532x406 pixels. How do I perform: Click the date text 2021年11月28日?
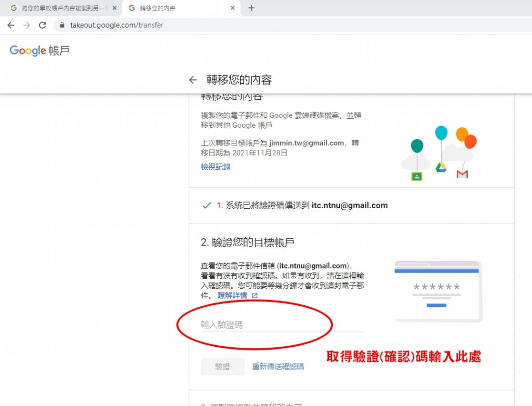coord(260,153)
